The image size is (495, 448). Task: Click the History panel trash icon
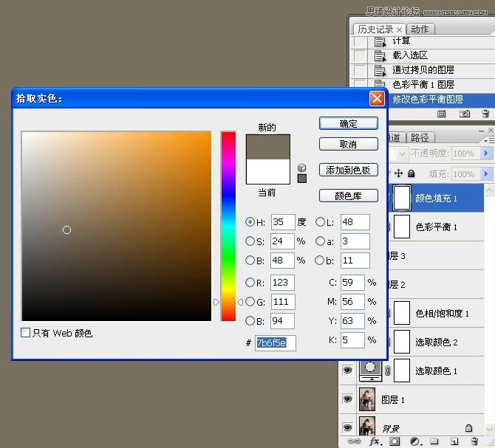pos(485,114)
